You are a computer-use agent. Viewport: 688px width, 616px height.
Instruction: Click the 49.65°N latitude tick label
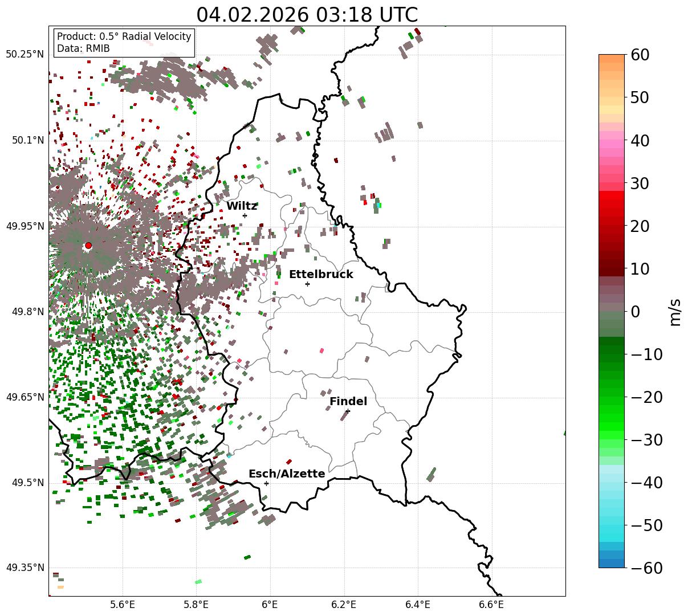point(25,397)
